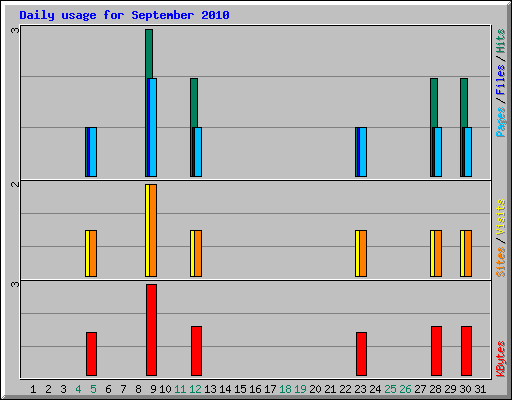Screen dimensions: 512x400
Task: Click the day label '1' on the axis
Action: pos(33,389)
